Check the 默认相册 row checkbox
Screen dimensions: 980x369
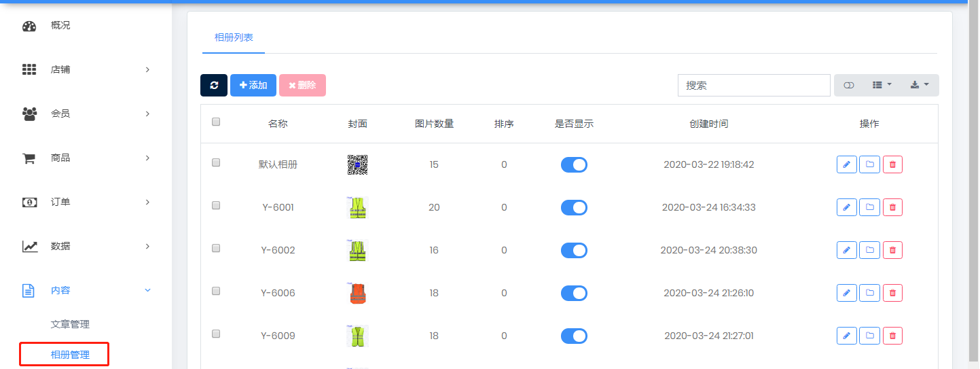216,162
